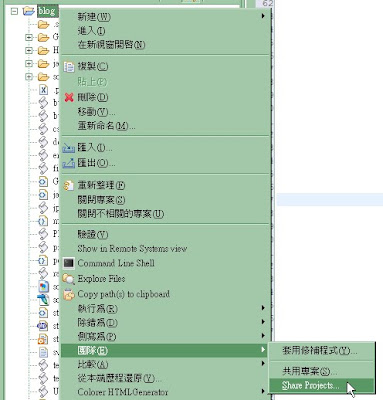Expand the 新建(W) submenu arrow
This screenshot has height=400, width=383.
point(263,16)
